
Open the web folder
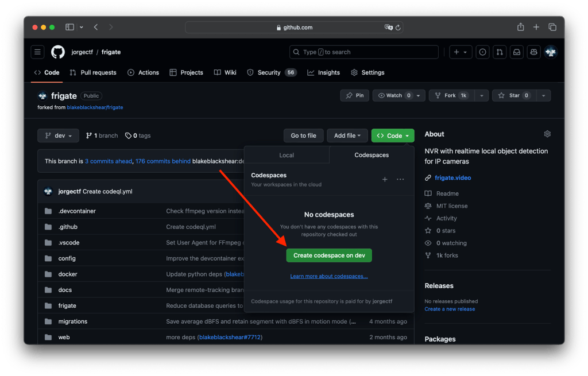pyautogui.click(x=64, y=337)
